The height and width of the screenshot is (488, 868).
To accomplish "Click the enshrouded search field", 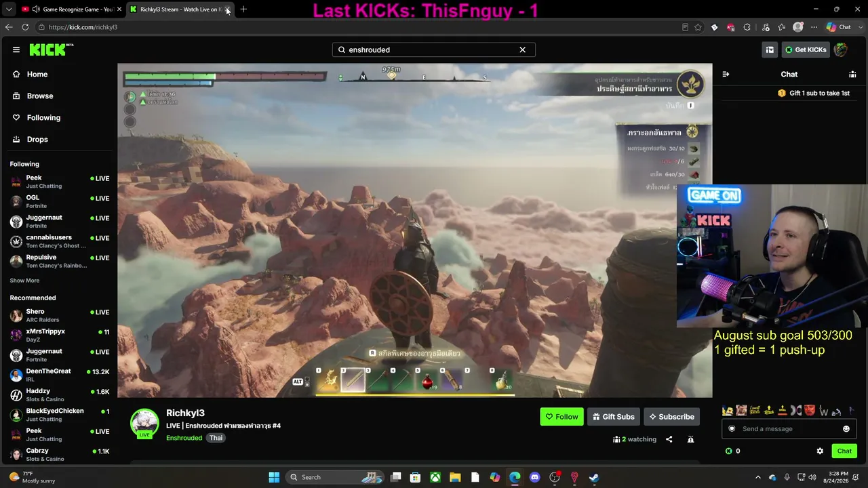I will tap(433, 49).
